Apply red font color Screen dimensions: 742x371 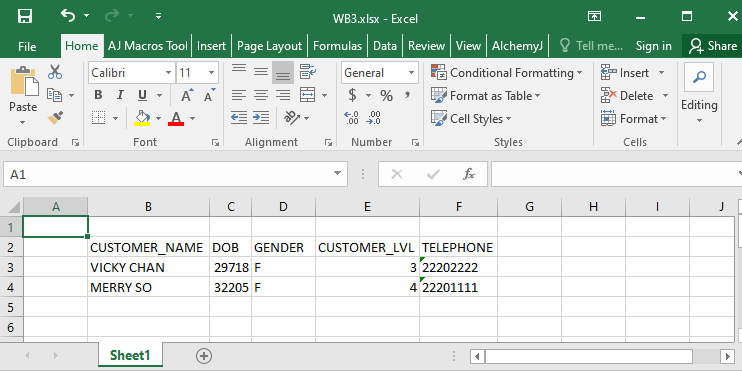(176, 118)
